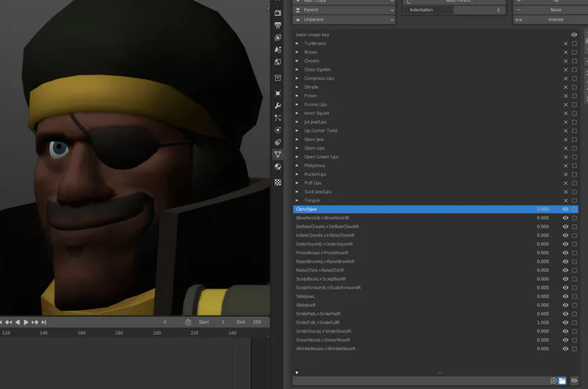The height and width of the screenshot is (389, 588).
Task: Click frame 200 on the timeline ruler
Action: click(x=157, y=333)
